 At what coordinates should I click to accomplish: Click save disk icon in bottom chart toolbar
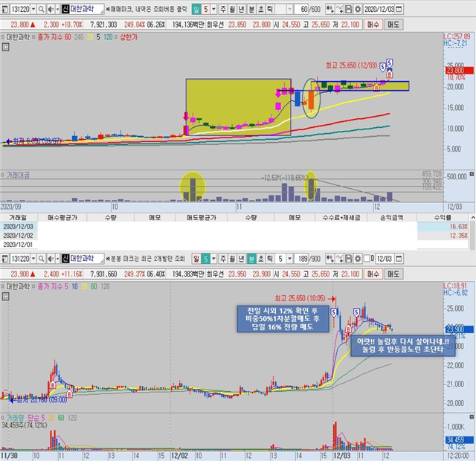[349, 259]
